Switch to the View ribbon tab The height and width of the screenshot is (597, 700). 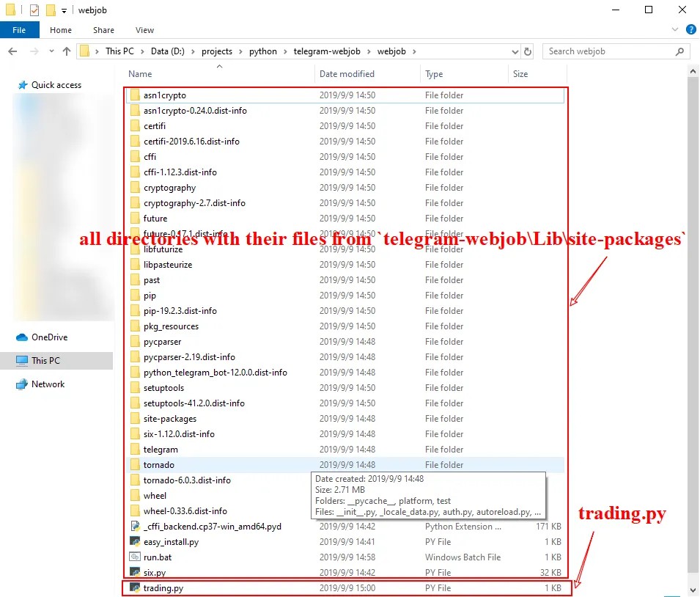[144, 30]
